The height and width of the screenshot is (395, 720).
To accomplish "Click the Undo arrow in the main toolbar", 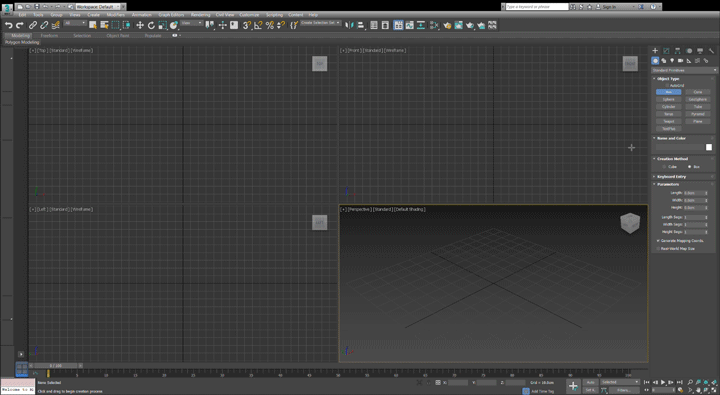I will pyautogui.click(x=8, y=25).
